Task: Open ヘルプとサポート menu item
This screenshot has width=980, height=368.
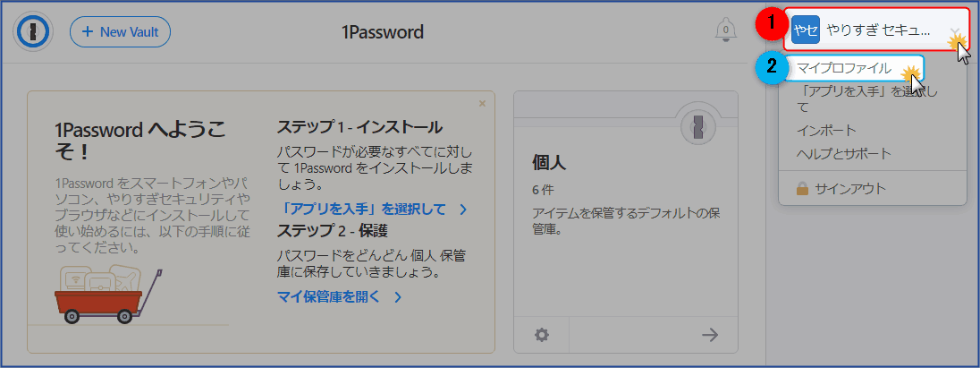Action: 844,153
